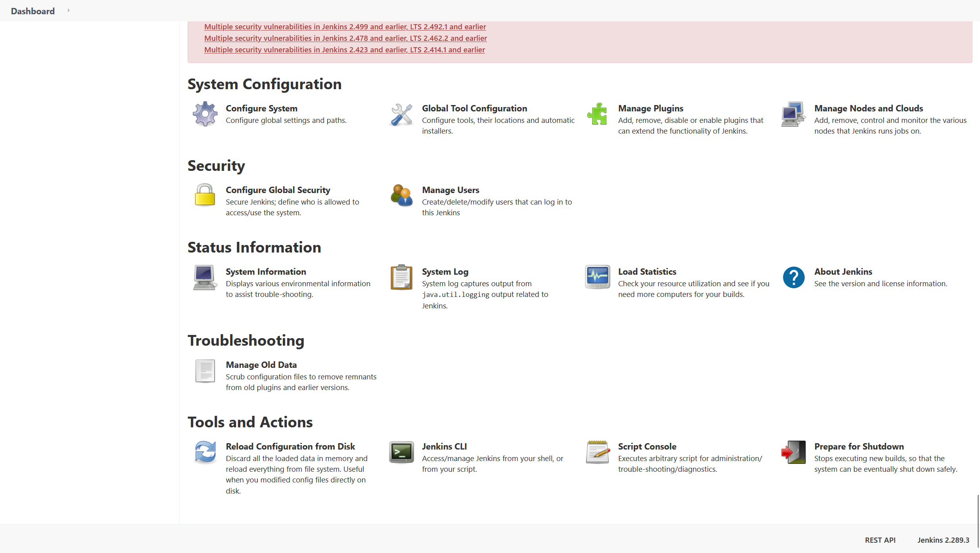980x553 pixels.
Task: Click the yellow padlock security icon
Action: click(x=205, y=195)
